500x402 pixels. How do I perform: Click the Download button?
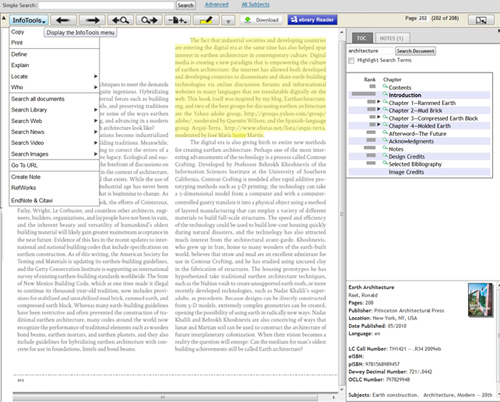point(261,20)
